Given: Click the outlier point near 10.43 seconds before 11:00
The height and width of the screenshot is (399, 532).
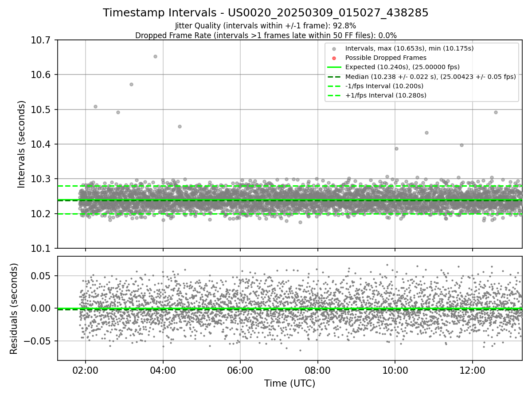Looking at the screenshot, I should coord(426,133).
